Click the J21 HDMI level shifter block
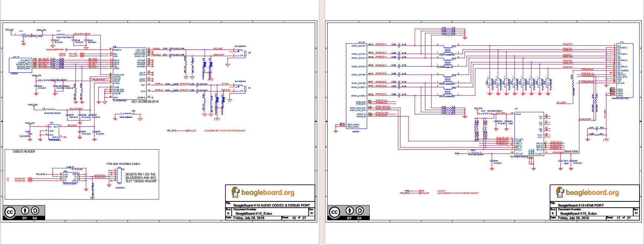The height and width of the screenshot is (245, 644). click(529, 134)
